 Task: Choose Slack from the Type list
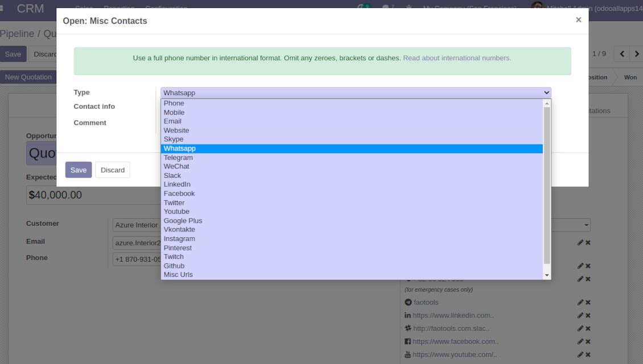click(352, 175)
